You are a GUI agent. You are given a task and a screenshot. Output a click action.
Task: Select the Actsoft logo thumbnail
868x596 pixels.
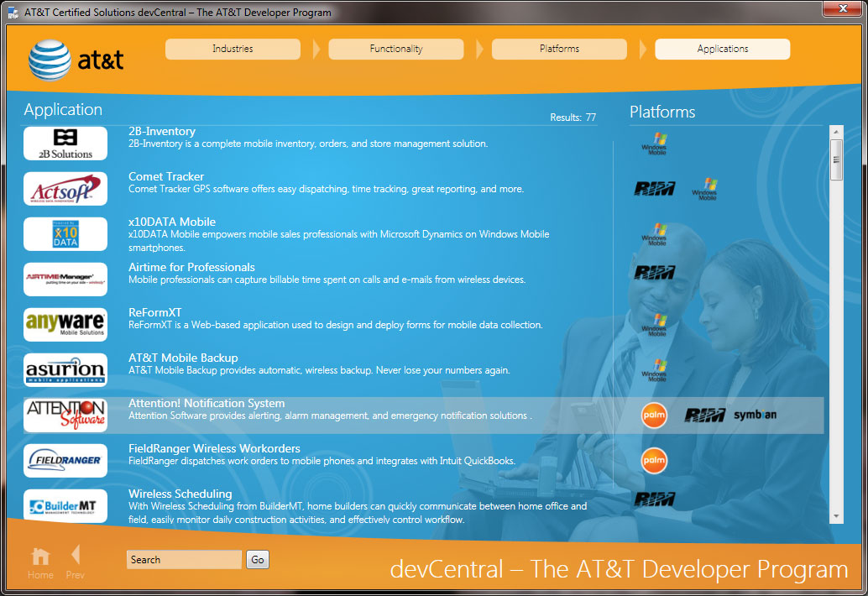pos(65,189)
